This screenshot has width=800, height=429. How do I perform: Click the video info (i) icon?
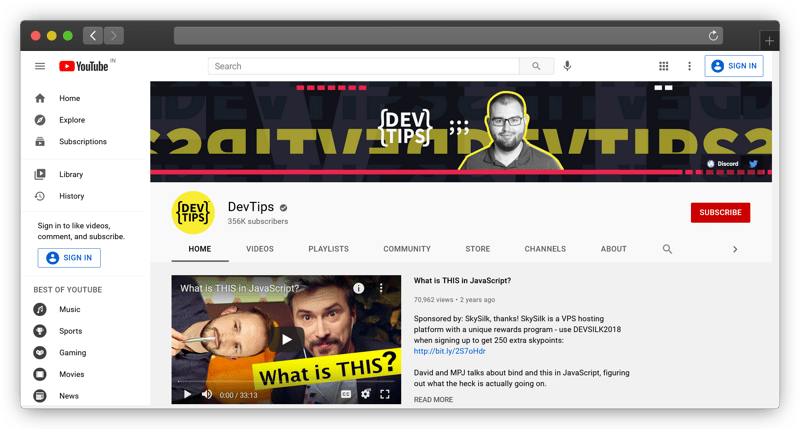point(359,288)
